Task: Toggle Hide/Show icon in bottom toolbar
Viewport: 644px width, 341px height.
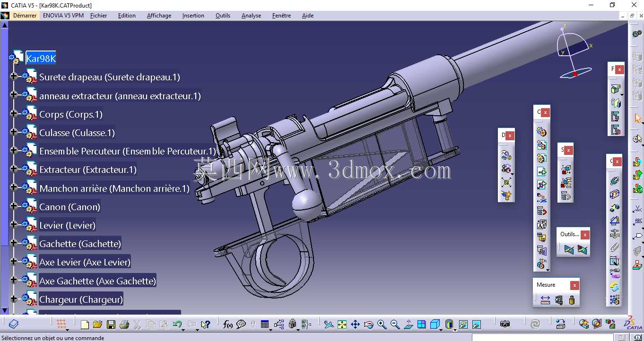Action: pyautogui.click(x=463, y=324)
